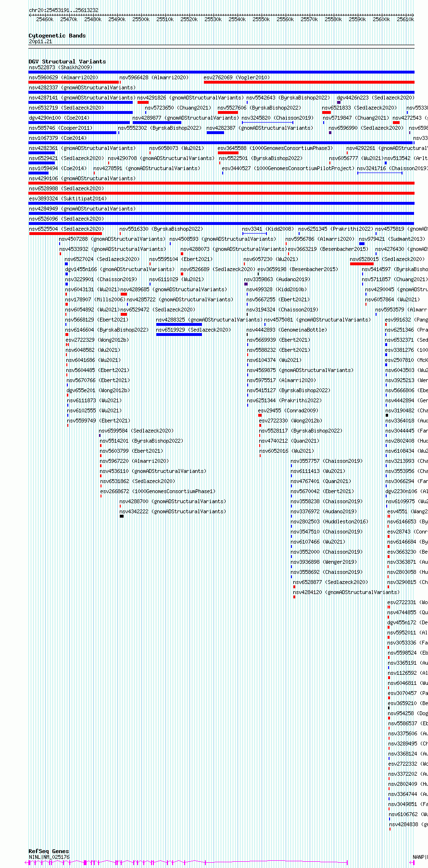
Task: Click the chr20:25453191..25613232 coordinate label
Action: point(63,10)
